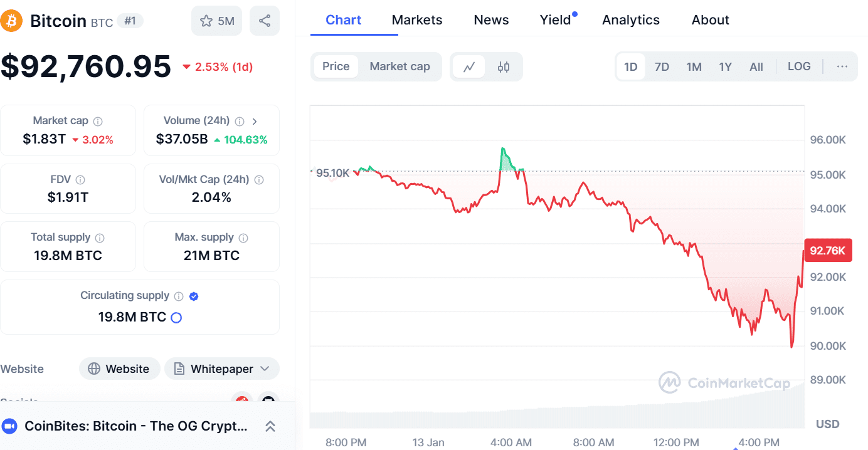Open the Volume (24h) details arrow
868x450 pixels.
(255, 120)
